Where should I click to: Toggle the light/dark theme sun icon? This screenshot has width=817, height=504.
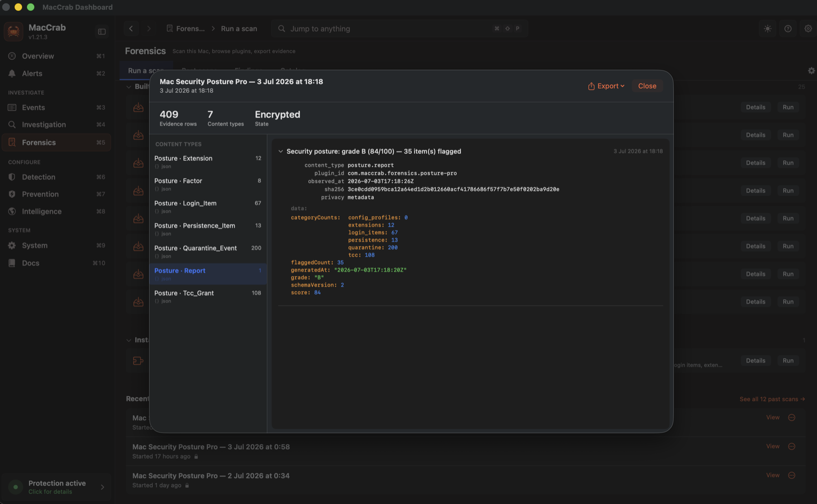[767, 29]
